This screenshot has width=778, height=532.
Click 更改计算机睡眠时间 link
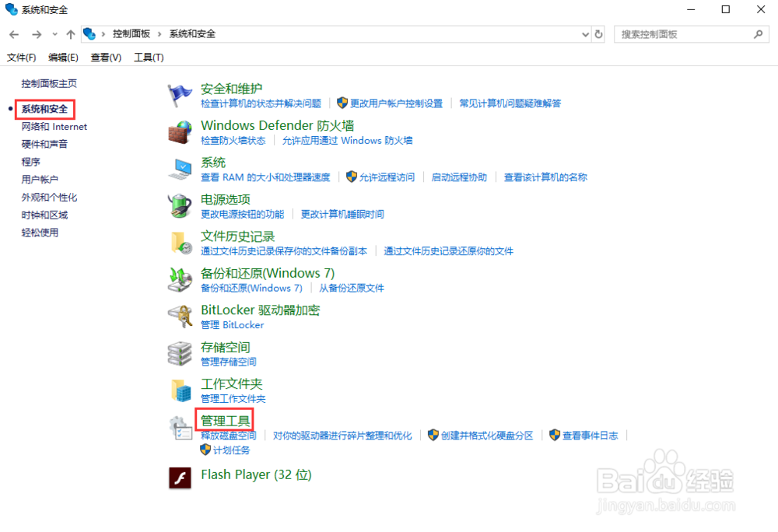(342, 214)
